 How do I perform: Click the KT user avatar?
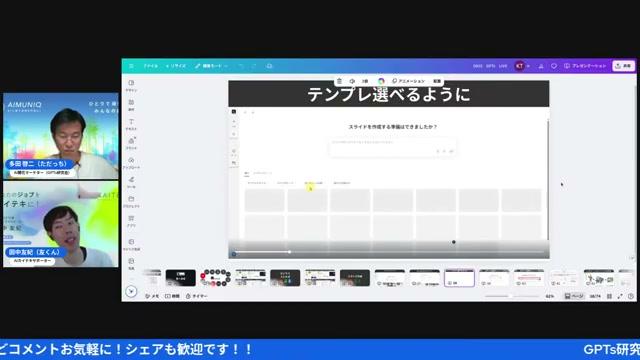click(x=519, y=66)
